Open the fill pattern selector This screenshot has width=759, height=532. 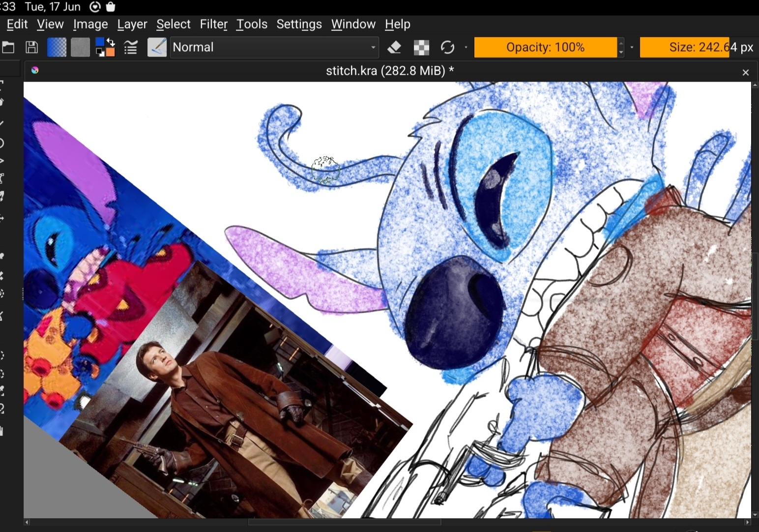(80, 48)
